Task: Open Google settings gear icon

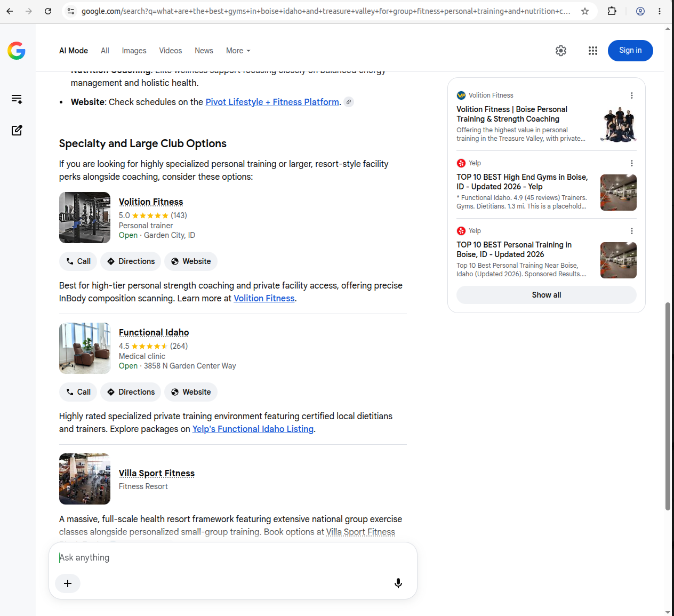Action: click(561, 51)
